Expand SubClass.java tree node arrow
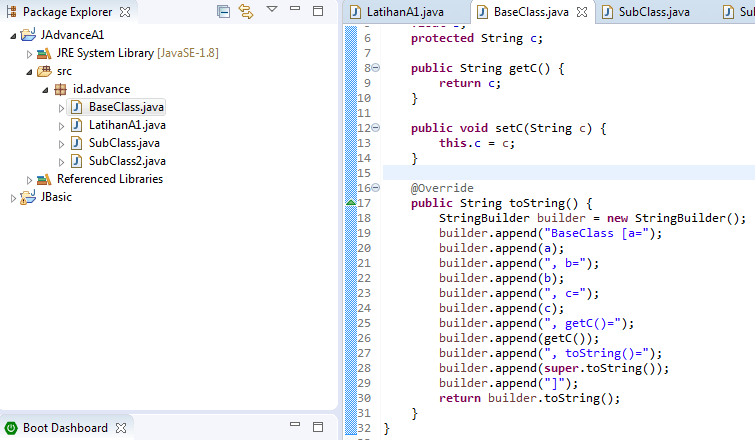 tap(61, 144)
